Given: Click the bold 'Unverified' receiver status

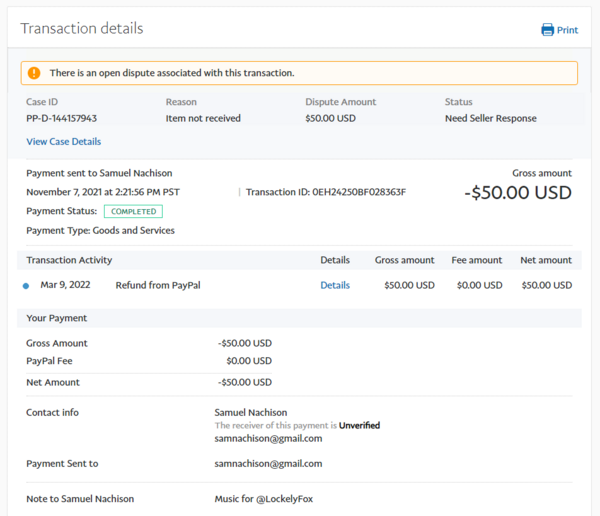Looking at the screenshot, I should [x=359, y=425].
